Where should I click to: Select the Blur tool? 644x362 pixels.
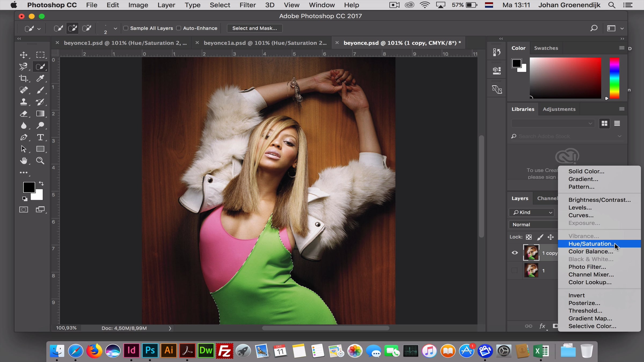pos(24,125)
